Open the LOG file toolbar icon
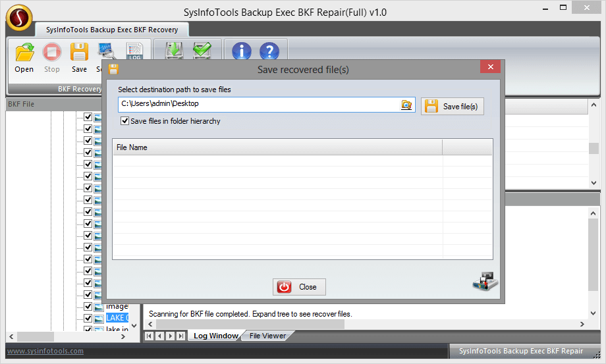The width and height of the screenshot is (606, 364). pos(134,51)
